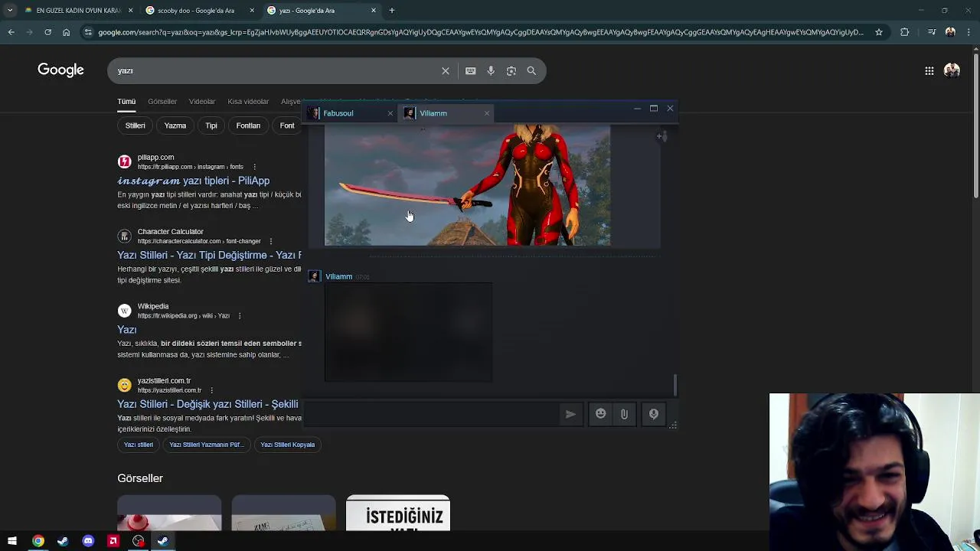Open the tab search arrow in Chrome
This screenshot has width=980, height=551.
(10, 11)
